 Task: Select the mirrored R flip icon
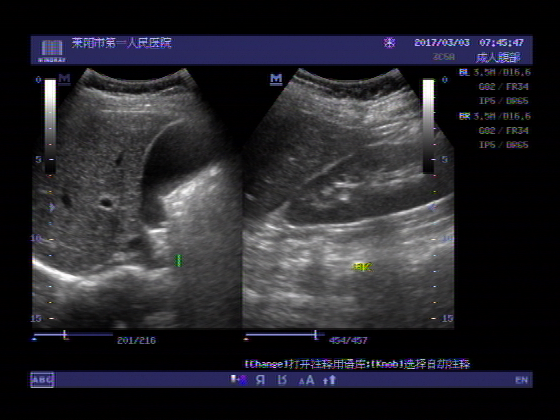pos(261,380)
